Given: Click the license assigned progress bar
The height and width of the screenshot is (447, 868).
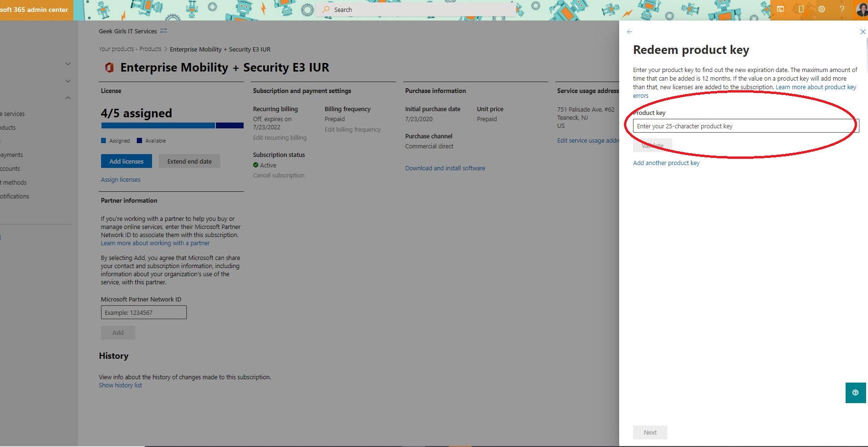Looking at the screenshot, I should tap(172, 126).
